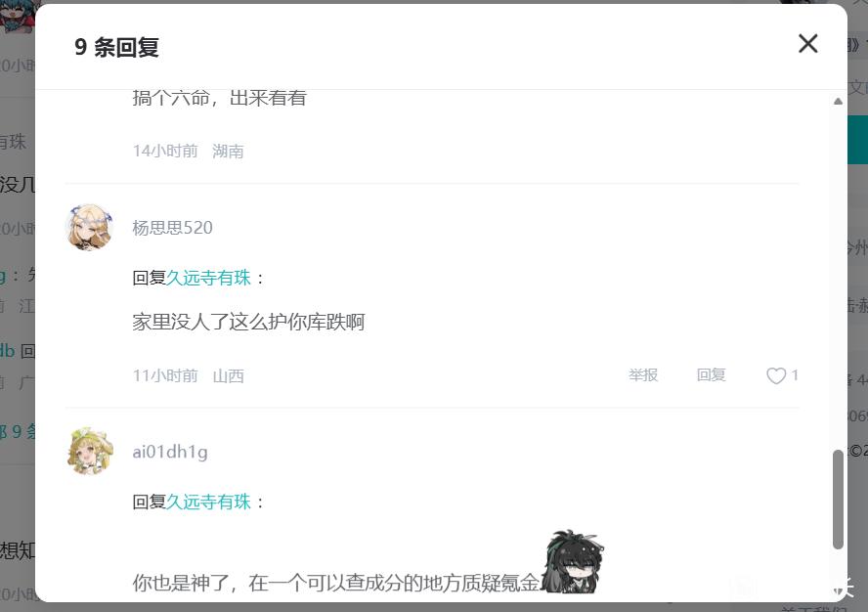Follow 久远寺有珠 mention in 杨思思520's reply
This screenshot has height=612, width=868.
(209, 277)
